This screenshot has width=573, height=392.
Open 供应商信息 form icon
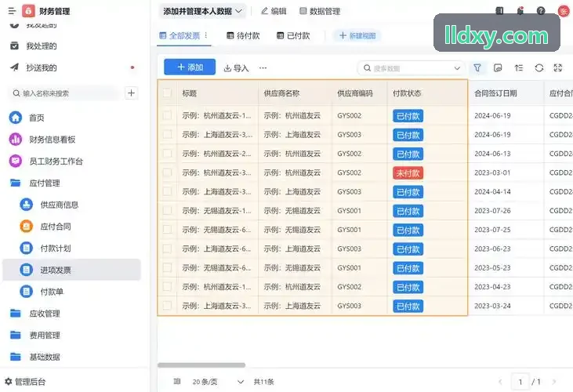(x=27, y=205)
